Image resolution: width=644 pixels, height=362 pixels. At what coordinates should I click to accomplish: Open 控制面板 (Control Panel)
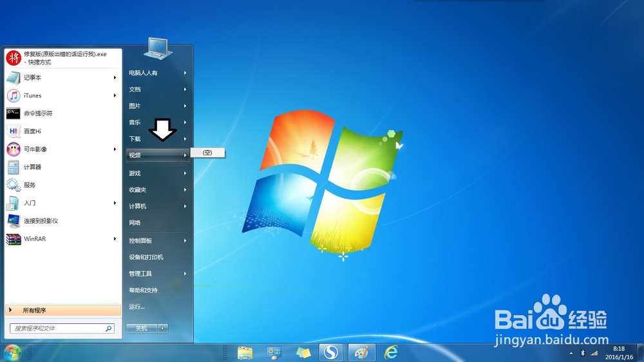158,241
